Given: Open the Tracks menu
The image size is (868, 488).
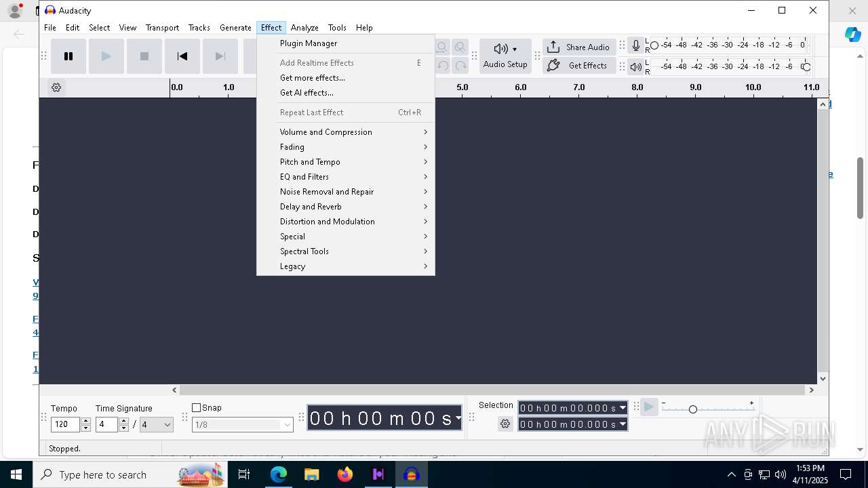Looking at the screenshot, I should point(199,28).
